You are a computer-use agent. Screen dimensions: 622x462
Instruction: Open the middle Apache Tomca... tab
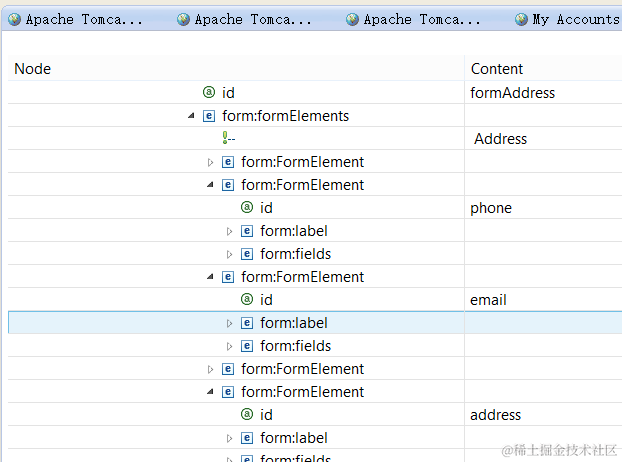click(245, 19)
